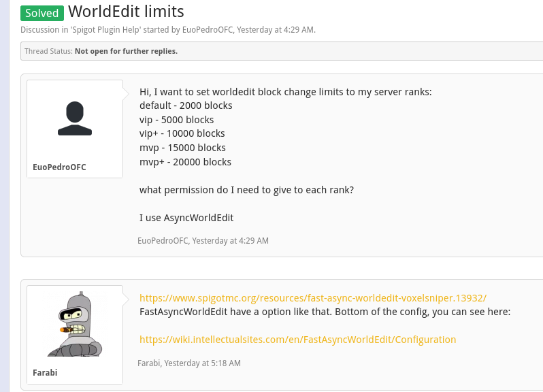Click the 'WorldEdit limits' thread title
543x392 pixels.
(126, 12)
